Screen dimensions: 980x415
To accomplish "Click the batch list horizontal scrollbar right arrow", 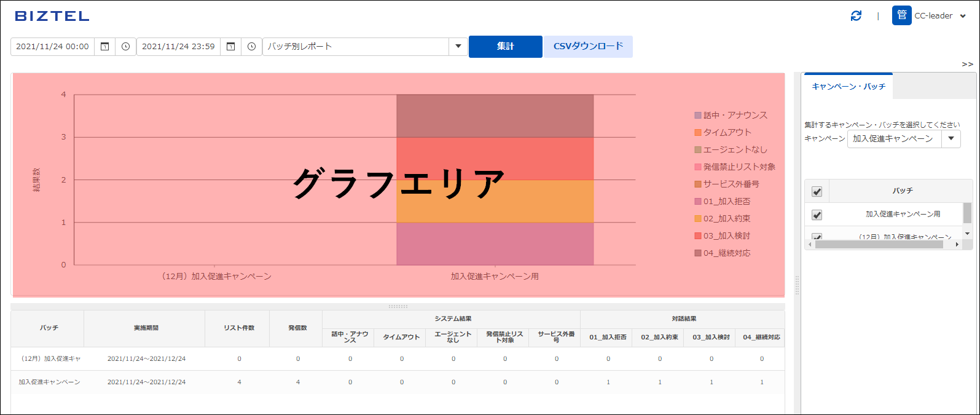I will 957,245.
